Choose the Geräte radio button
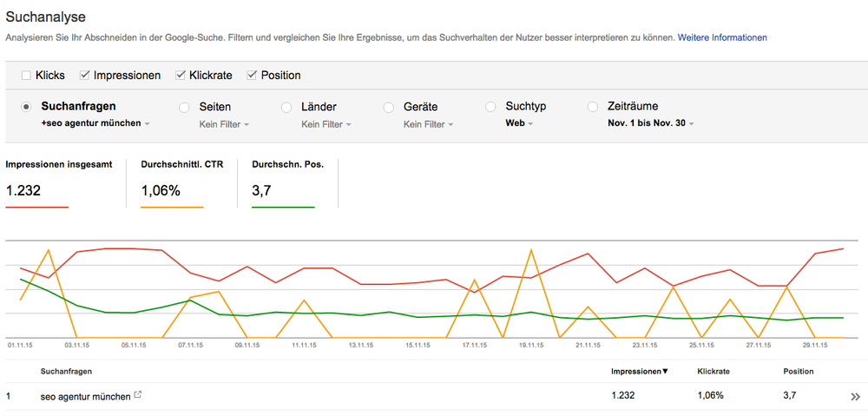 (389, 107)
